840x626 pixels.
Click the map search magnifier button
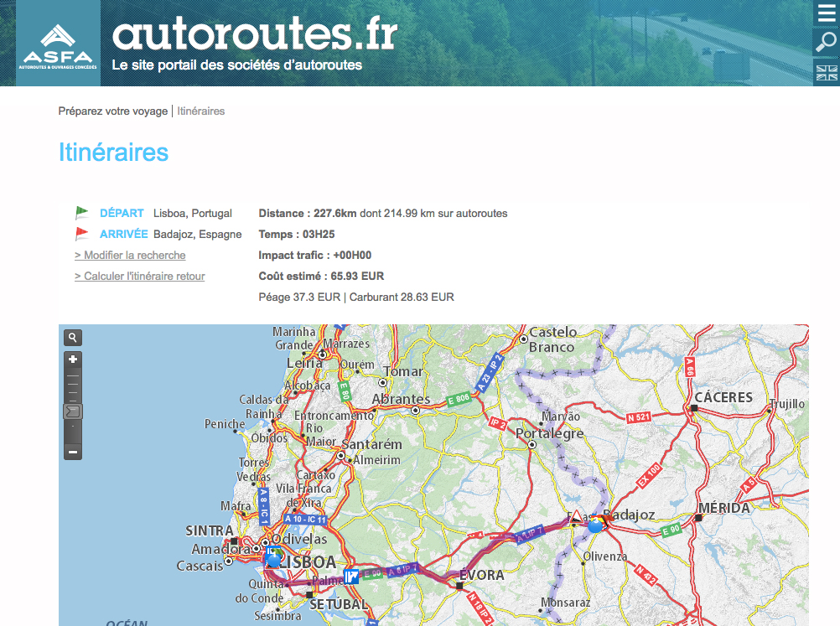[x=74, y=338]
